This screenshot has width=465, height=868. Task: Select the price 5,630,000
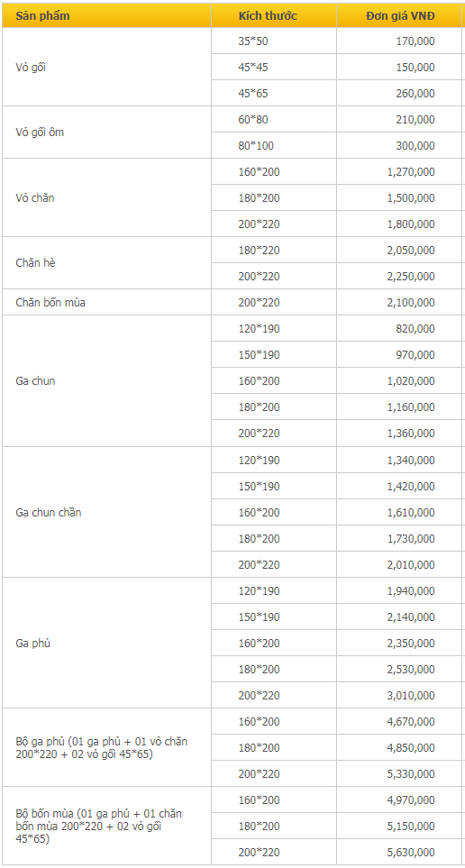pyautogui.click(x=411, y=853)
